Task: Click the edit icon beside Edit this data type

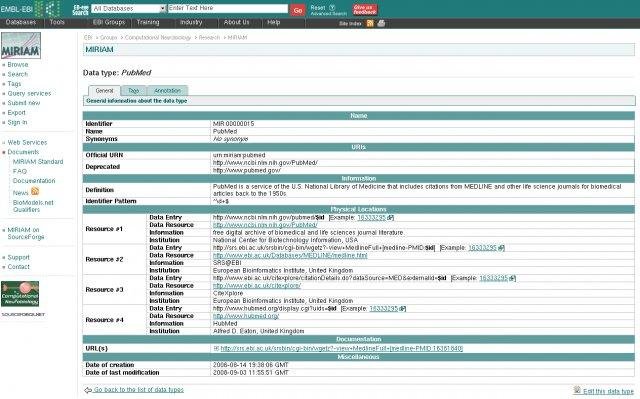Action: pyautogui.click(x=577, y=390)
